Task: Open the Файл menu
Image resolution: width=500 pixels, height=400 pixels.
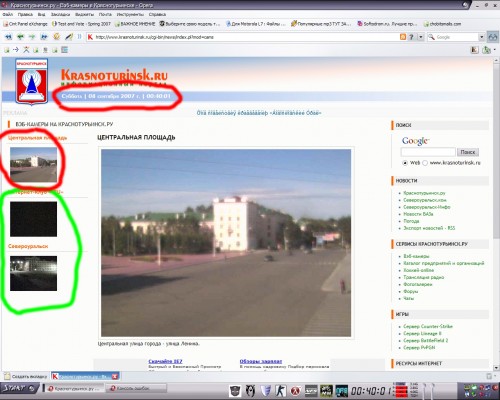Action: coord(8,14)
